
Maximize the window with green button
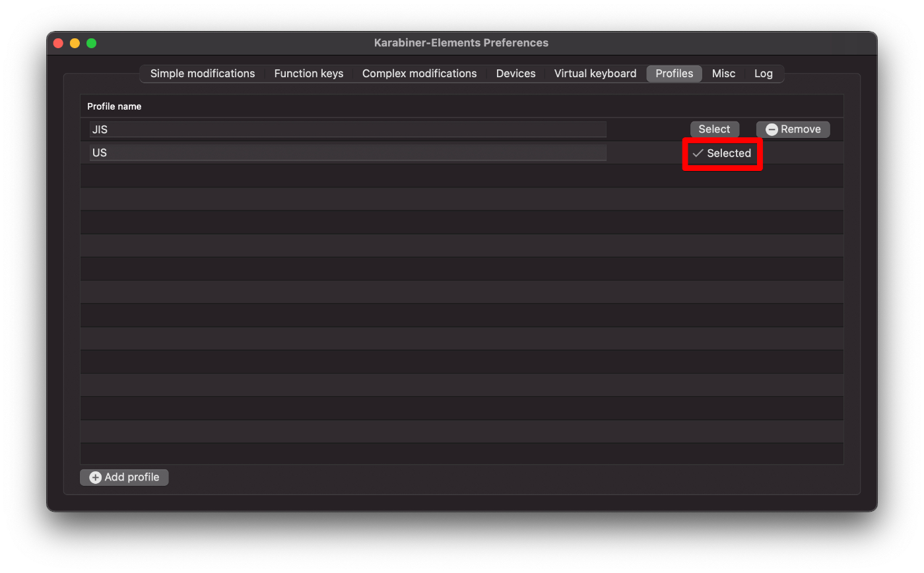[92, 43]
